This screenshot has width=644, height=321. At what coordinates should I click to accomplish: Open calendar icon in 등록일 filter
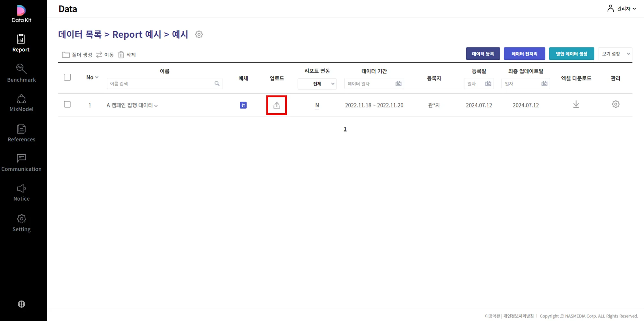488,84
